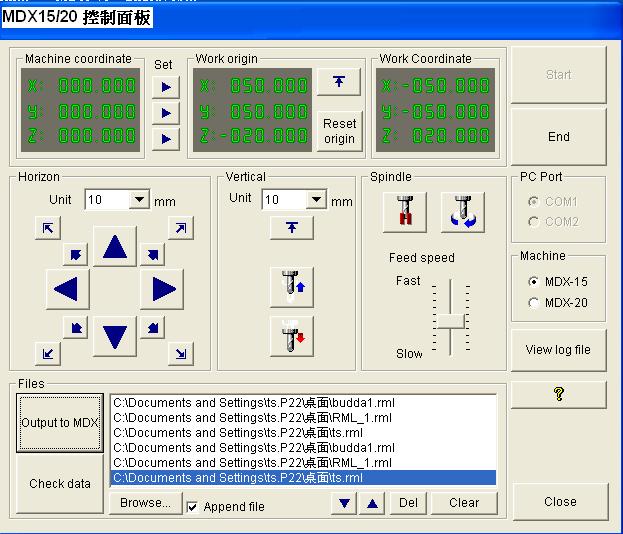Select second budda1.rml entry in list
623x534 pixels.
303,448
